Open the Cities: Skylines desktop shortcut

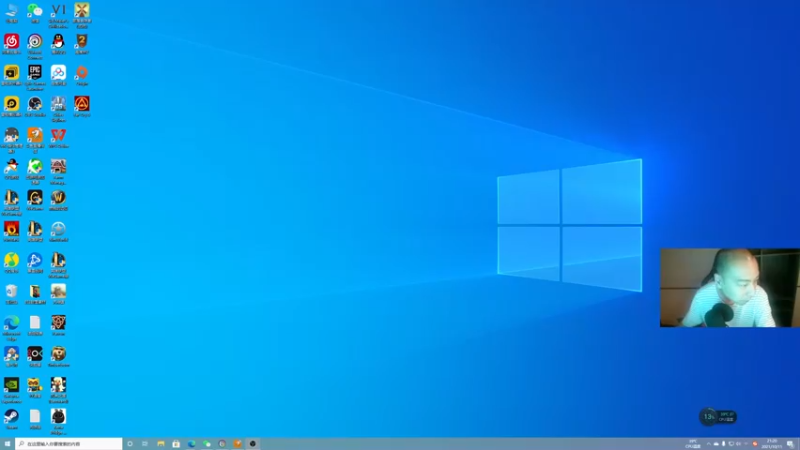[58, 109]
